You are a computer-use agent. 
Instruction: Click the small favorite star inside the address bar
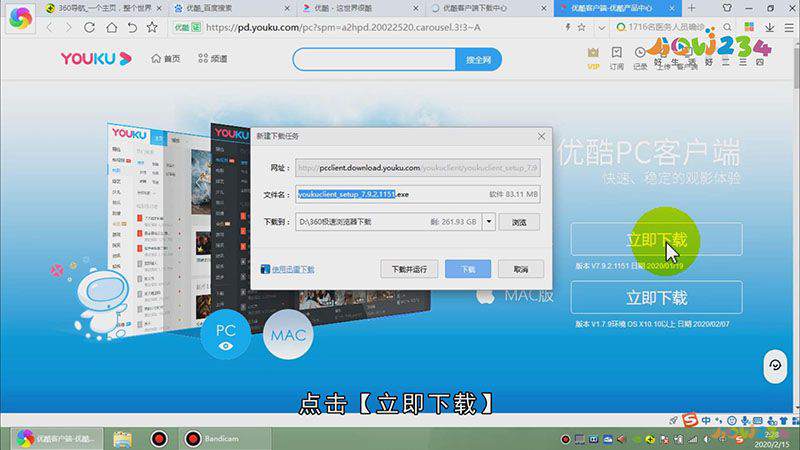582,27
